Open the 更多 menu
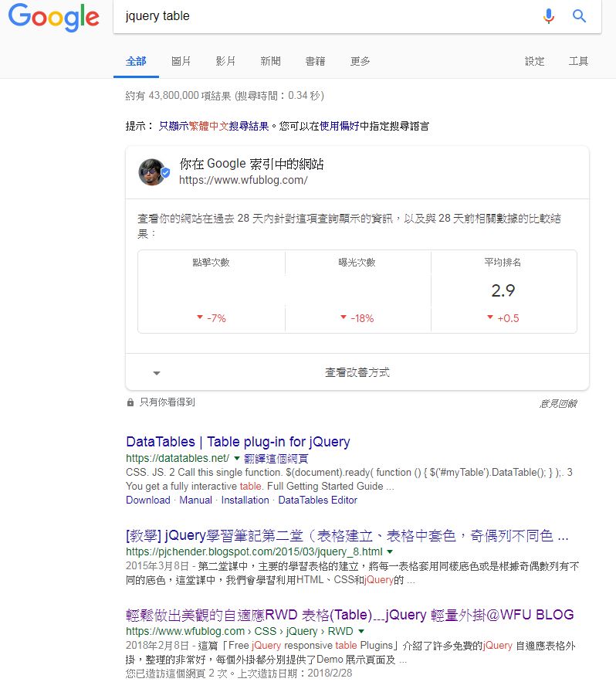This screenshot has height=682, width=616. point(360,61)
